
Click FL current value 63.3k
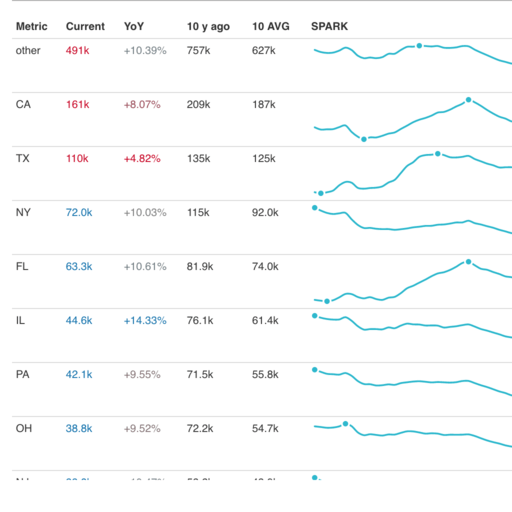pyautogui.click(x=79, y=266)
